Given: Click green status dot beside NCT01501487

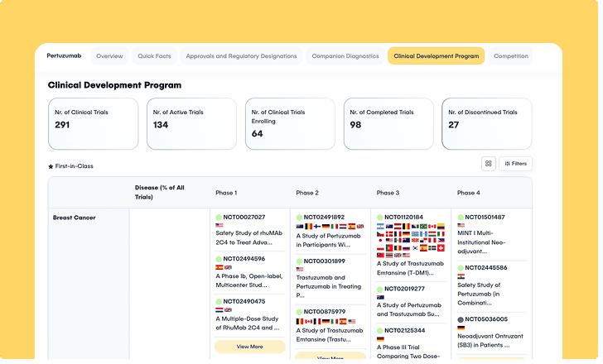Looking at the screenshot, I should (x=461, y=218).
